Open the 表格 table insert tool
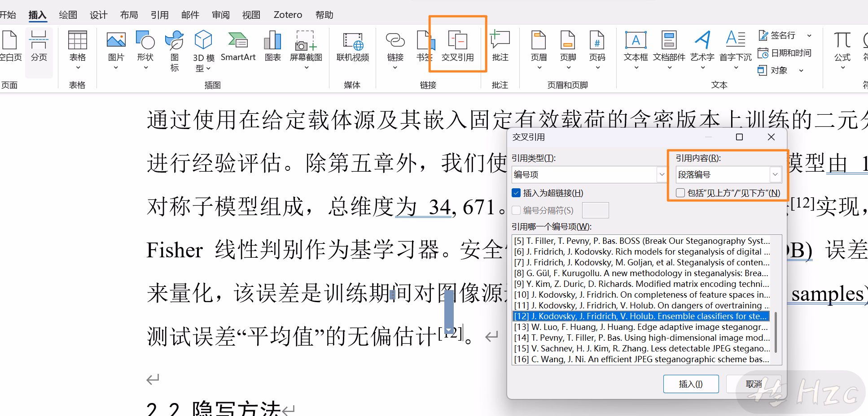 77,50
